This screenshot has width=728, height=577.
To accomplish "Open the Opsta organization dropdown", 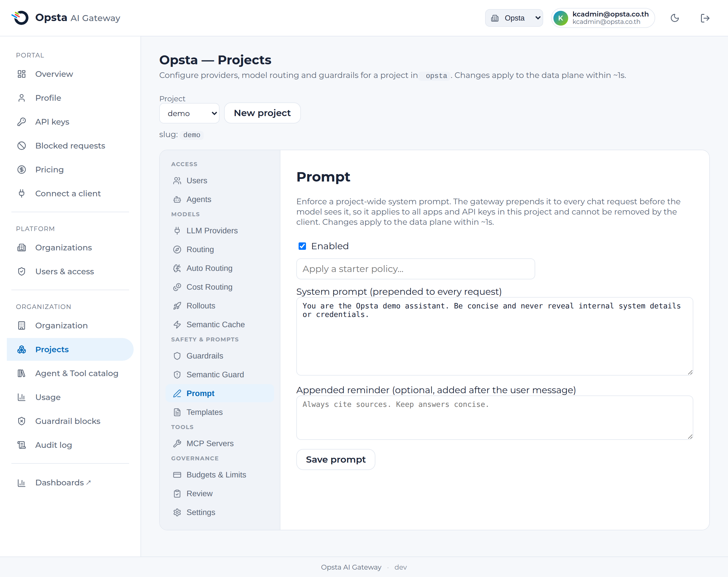I will pyautogui.click(x=514, y=18).
